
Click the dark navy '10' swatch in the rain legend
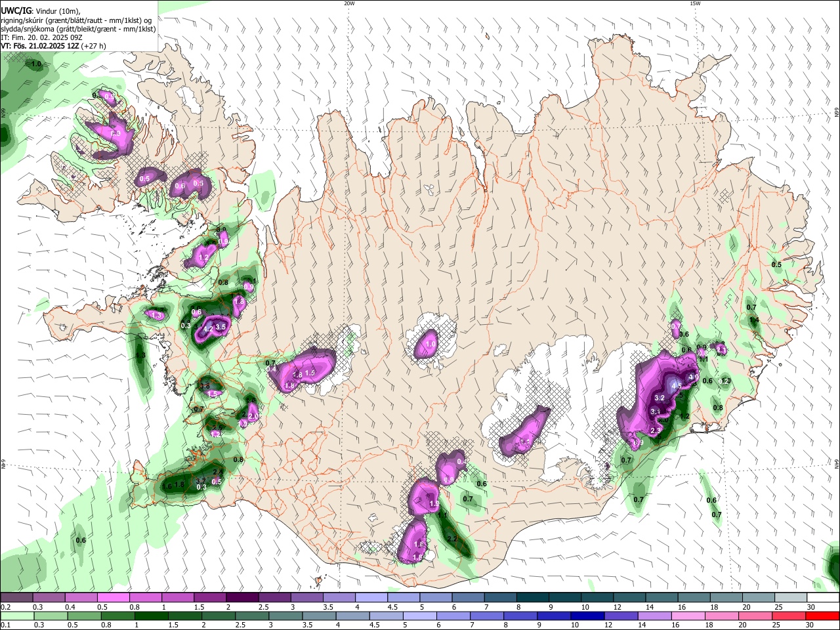(x=586, y=616)
